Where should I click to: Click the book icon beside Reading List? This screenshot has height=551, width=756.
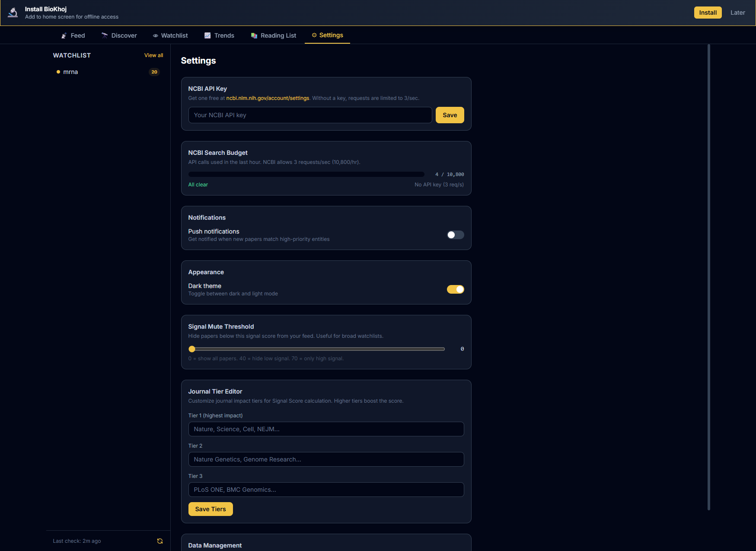[x=254, y=35]
